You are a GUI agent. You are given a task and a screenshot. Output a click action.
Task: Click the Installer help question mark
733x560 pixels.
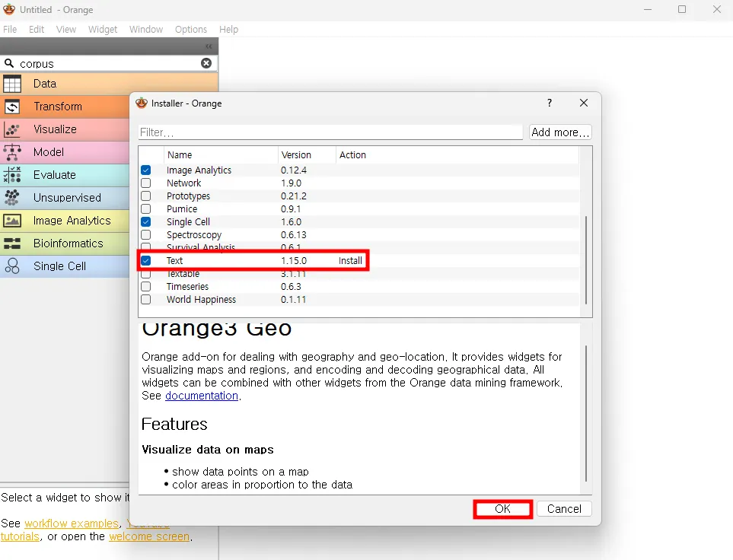point(550,103)
